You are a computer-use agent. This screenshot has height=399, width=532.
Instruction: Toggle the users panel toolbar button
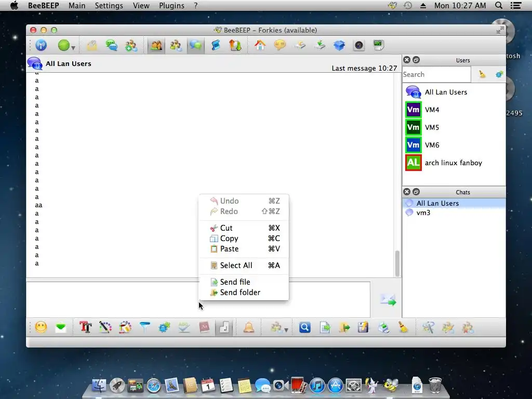click(x=156, y=46)
